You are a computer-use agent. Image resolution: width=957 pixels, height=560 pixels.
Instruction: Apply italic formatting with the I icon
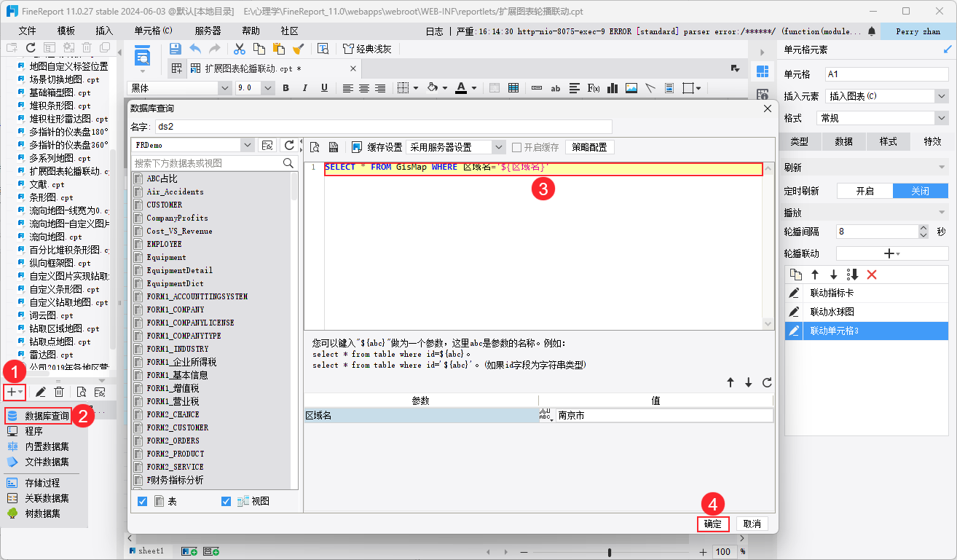[305, 88]
